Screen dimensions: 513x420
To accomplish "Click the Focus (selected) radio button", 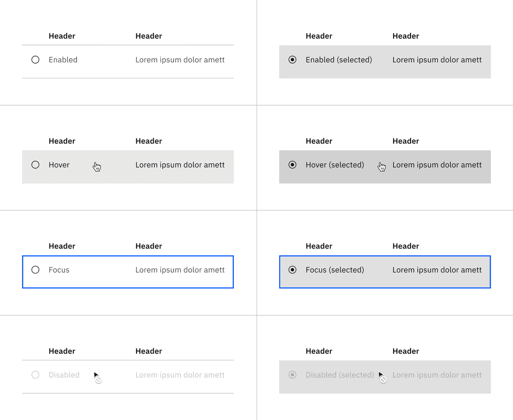I will 293,270.
